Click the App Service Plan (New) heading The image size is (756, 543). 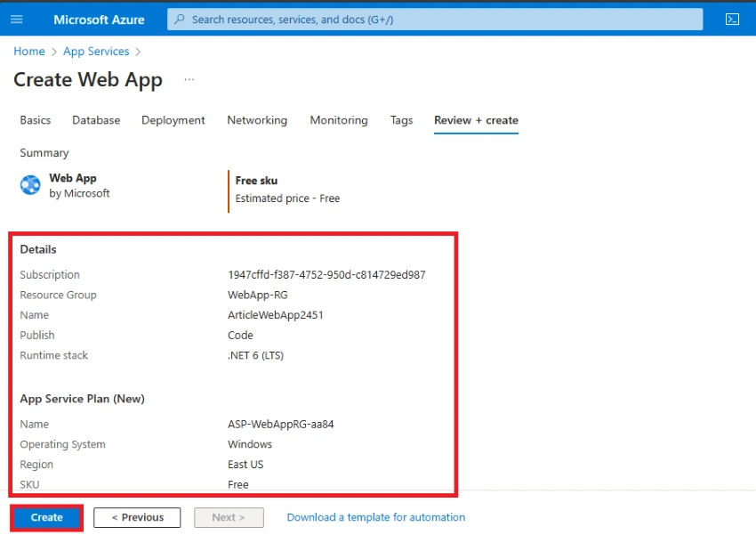pyautogui.click(x=82, y=399)
